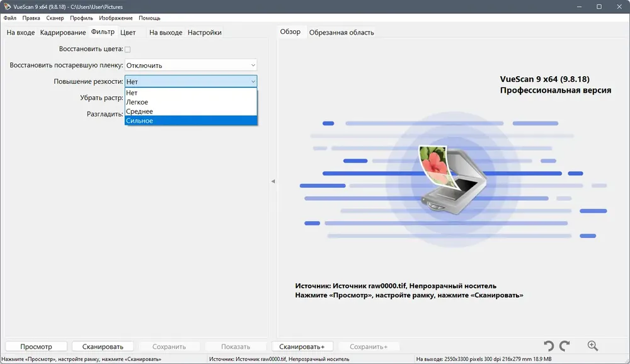Viewport: 630px width, 364px height.
Task: Select Сильное in the sharpening list
Action: [190, 121]
